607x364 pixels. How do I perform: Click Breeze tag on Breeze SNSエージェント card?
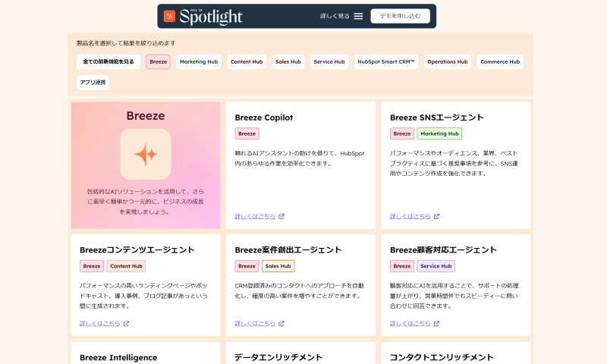(402, 133)
